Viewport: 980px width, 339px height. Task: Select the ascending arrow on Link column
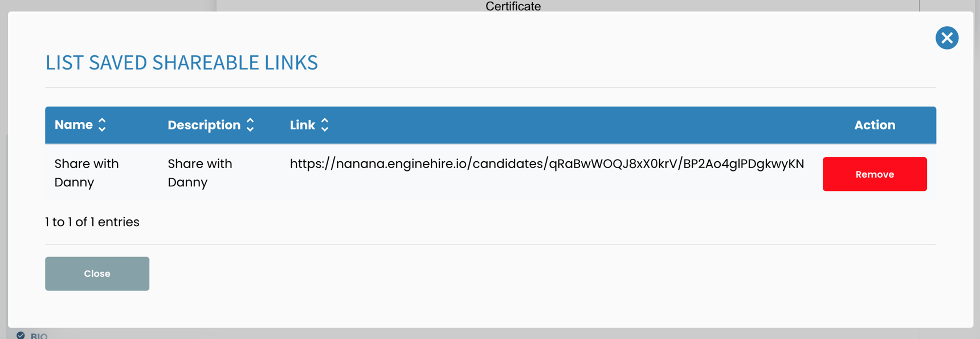[x=325, y=121]
